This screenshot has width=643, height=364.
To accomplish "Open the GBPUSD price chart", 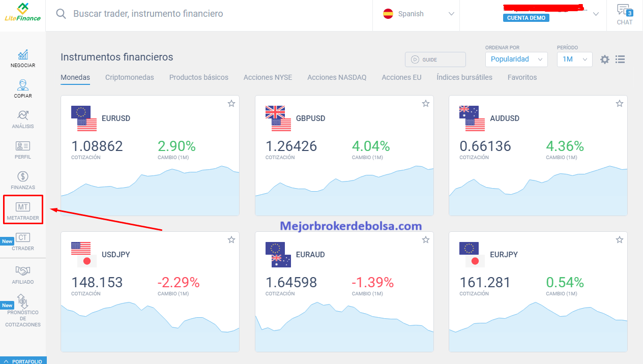I will point(344,191).
